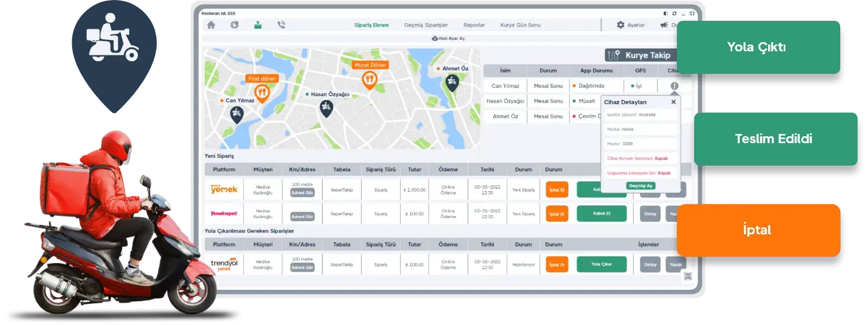Viewport: 868px width, 325px height.
Task: Click Adresi Gör in Trendyol row
Action: [x=303, y=267]
